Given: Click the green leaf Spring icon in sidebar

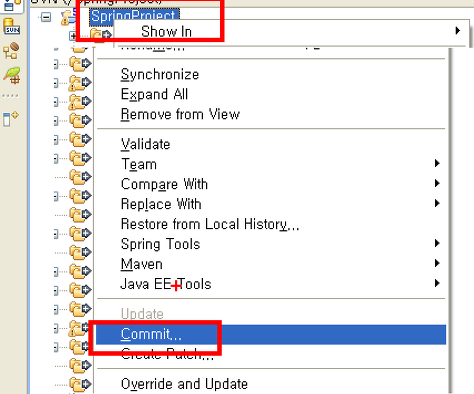Looking at the screenshot, I should 12,75.
